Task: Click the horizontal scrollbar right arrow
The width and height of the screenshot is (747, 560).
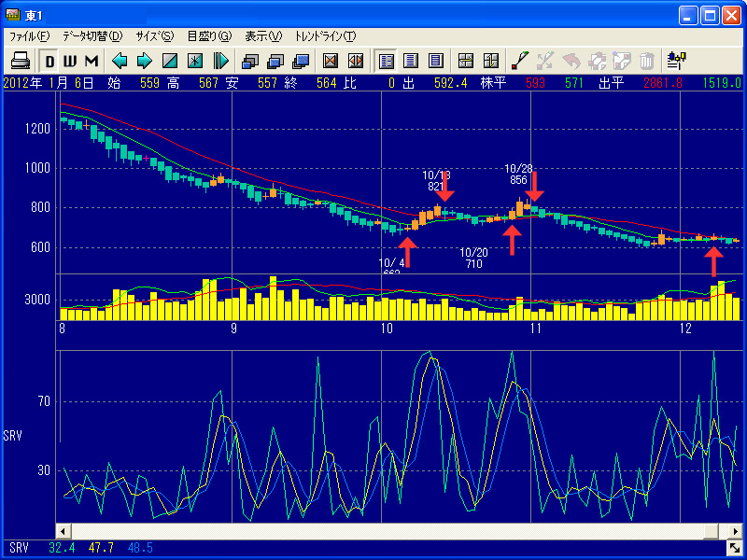Action: click(x=736, y=531)
